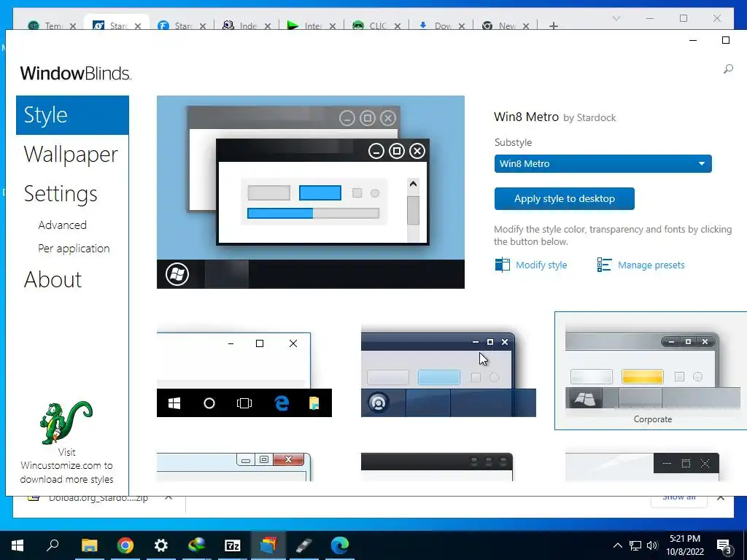Expand options chevron beside the zip download
The height and width of the screenshot is (560, 747).
[x=169, y=497]
